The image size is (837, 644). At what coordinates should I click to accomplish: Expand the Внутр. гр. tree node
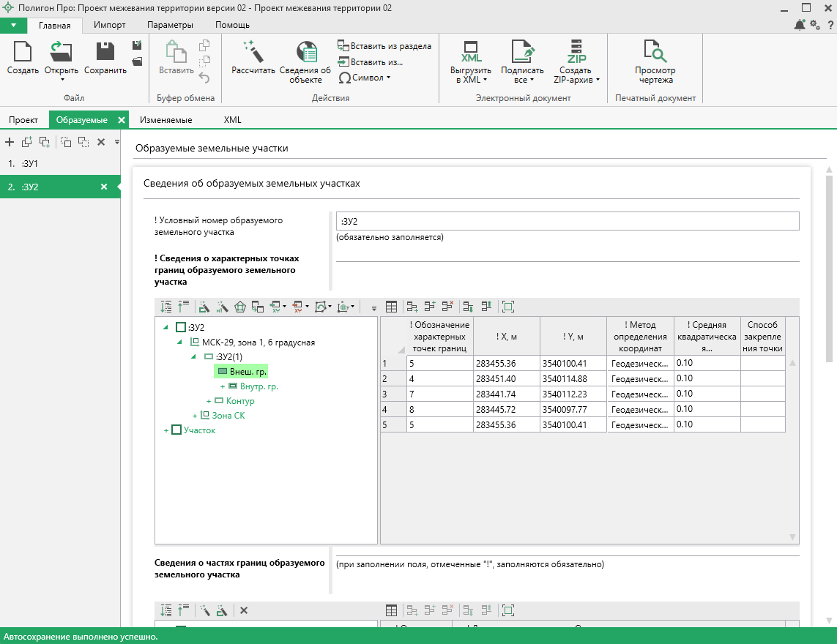(x=223, y=386)
